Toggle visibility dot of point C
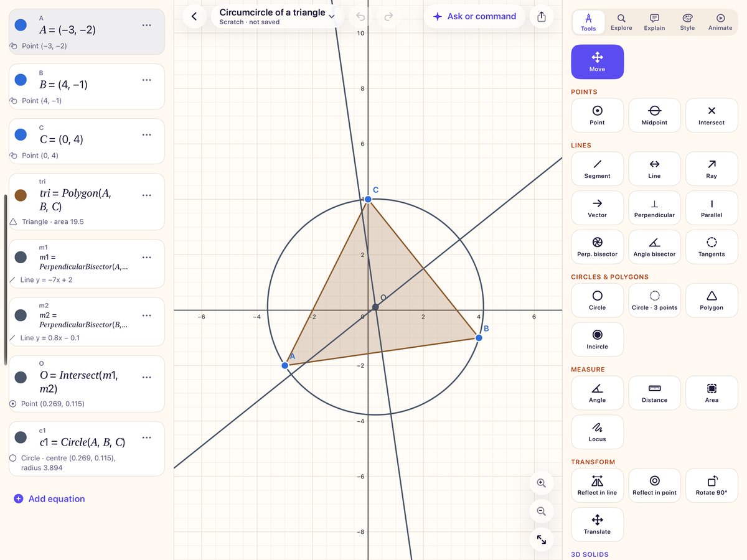 tap(21, 134)
